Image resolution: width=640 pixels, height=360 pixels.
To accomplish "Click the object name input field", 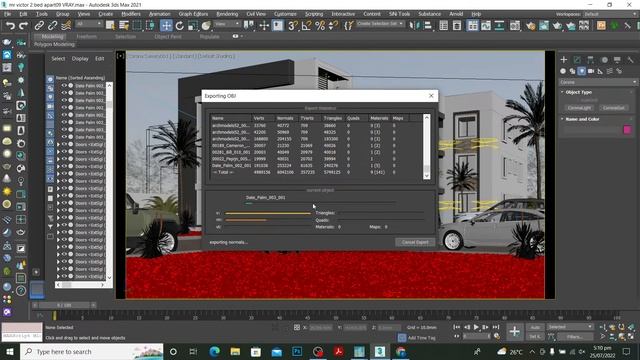I will pyautogui.click(x=592, y=130).
